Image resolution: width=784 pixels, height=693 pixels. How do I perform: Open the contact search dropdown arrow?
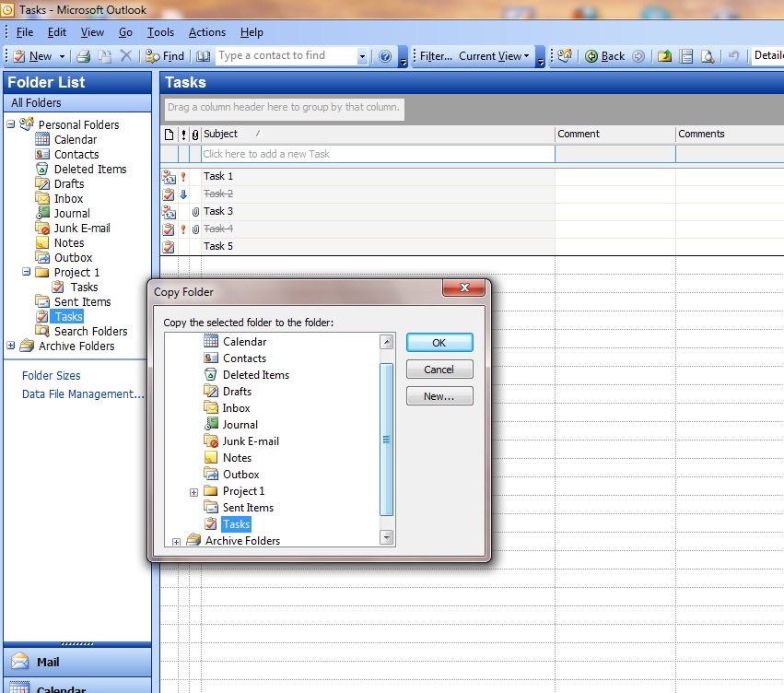pyautogui.click(x=362, y=56)
